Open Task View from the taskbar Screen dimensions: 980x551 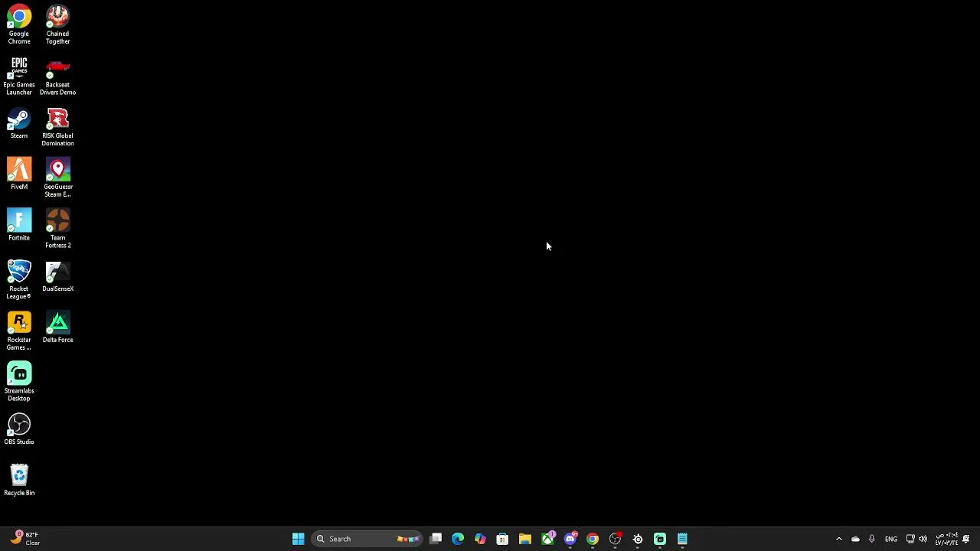tap(436, 539)
